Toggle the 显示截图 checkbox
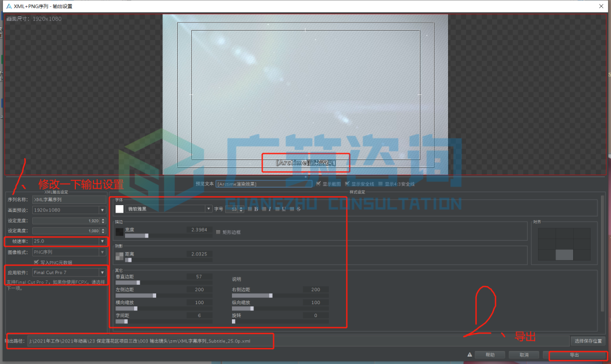 pyautogui.click(x=319, y=184)
